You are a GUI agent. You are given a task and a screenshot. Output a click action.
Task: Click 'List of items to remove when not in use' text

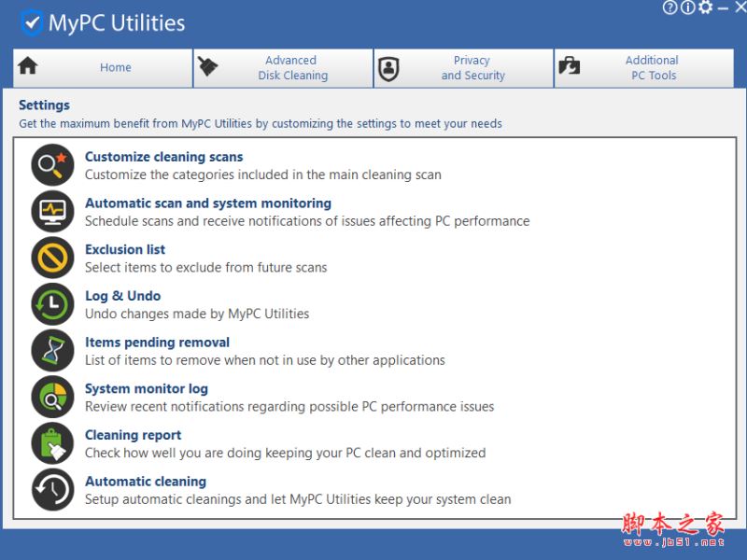coord(265,360)
